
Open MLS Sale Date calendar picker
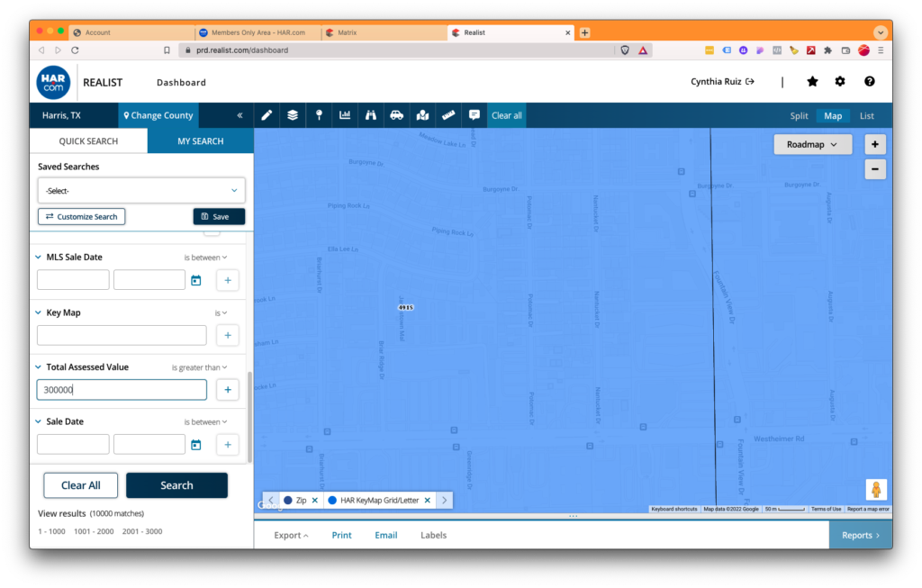tap(195, 280)
